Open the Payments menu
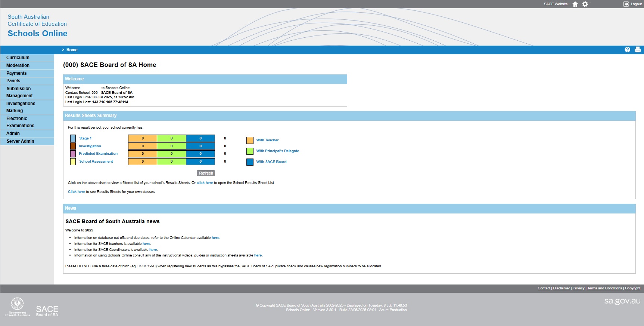Image resolution: width=644 pixels, height=326 pixels. (x=27, y=73)
